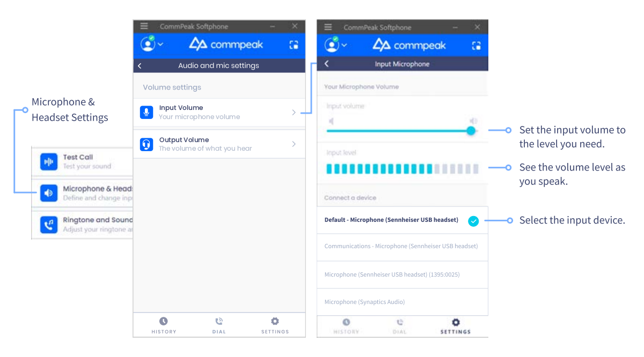This screenshot has width=644, height=357.
Task: Switch to Dial tab in Audio settings window
Action: (219, 325)
